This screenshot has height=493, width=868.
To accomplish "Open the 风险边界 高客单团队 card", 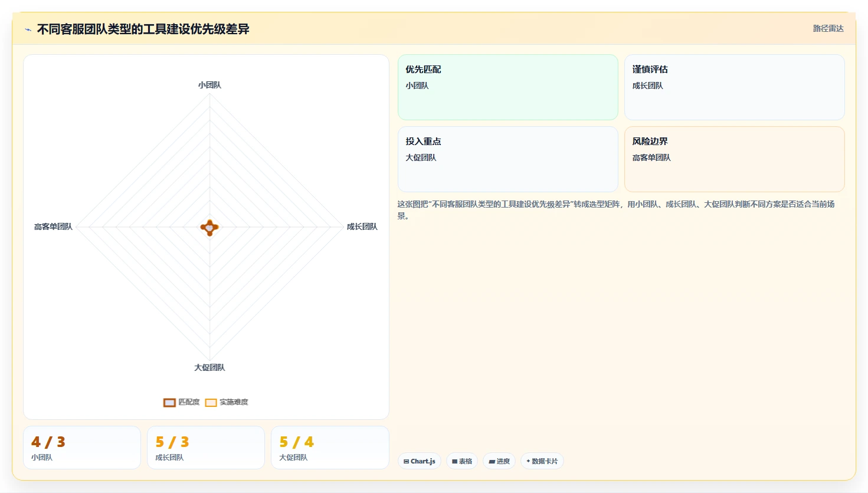I will (x=735, y=159).
